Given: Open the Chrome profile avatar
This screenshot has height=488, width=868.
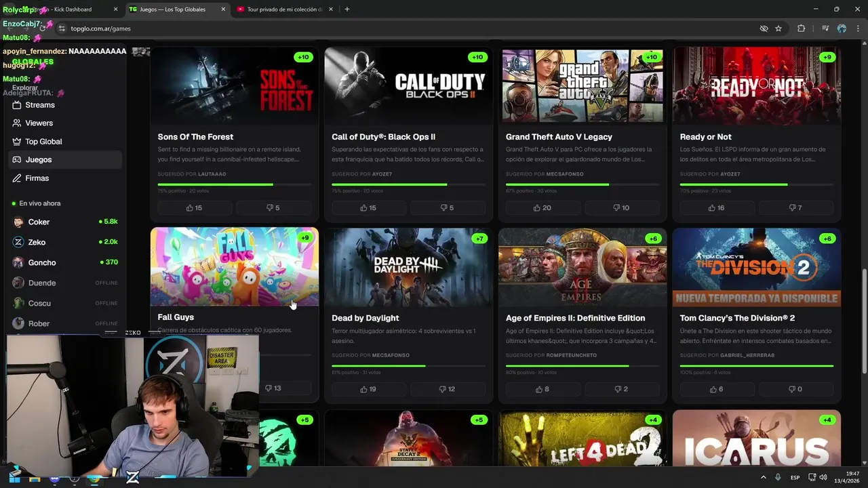Looking at the screenshot, I should pos(842,28).
